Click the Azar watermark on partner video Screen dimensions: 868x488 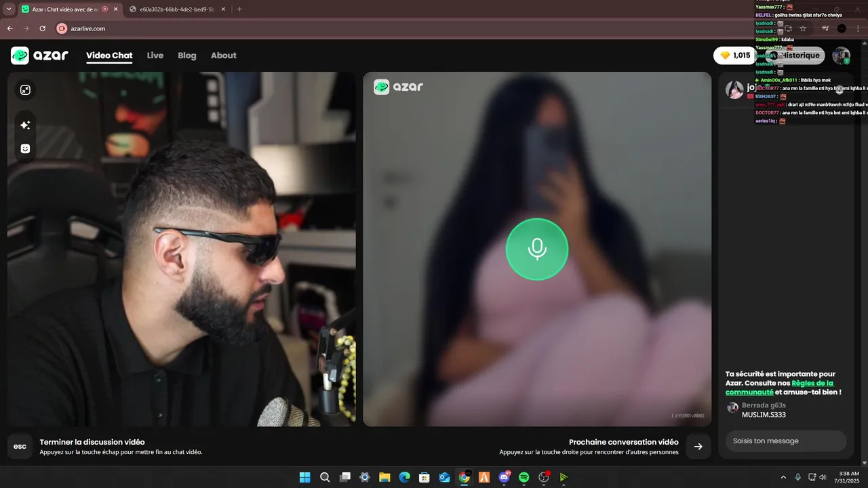(399, 87)
